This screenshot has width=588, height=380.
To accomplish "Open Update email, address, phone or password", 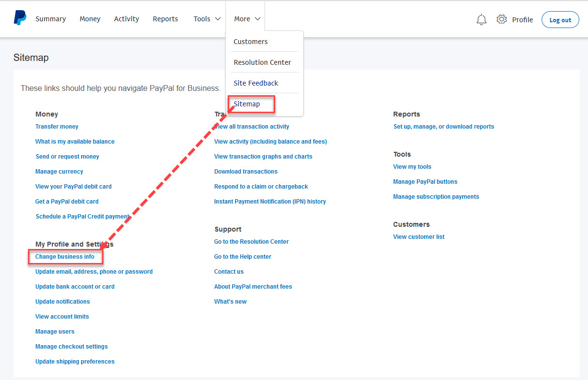I will (x=94, y=272).
